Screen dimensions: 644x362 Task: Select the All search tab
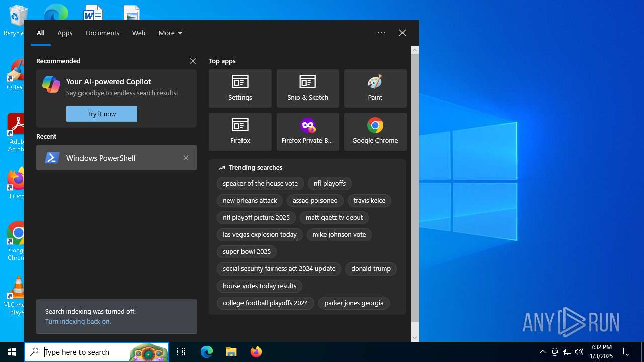[x=41, y=33]
